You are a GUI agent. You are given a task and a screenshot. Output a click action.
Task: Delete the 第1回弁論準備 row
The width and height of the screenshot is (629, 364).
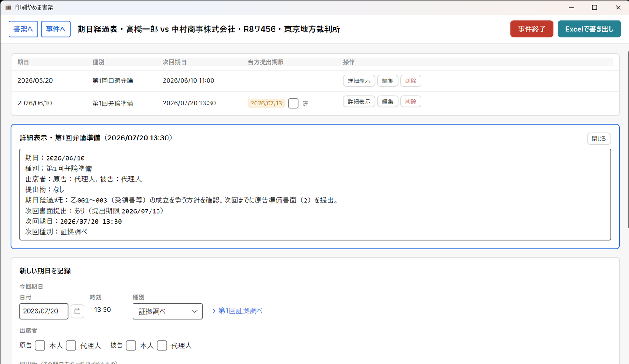pos(411,101)
